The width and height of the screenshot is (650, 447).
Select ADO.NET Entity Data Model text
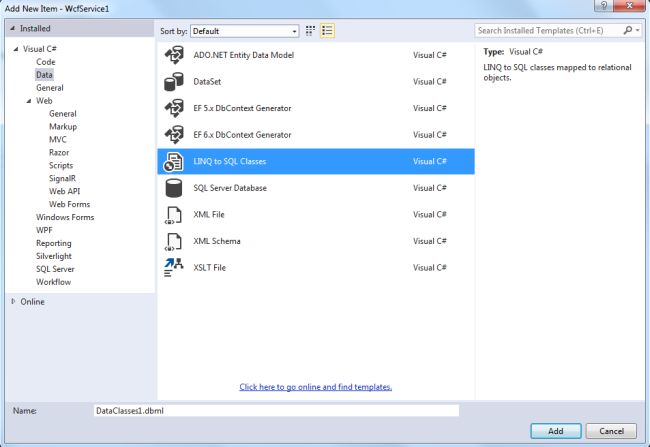pyautogui.click(x=244, y=55)
